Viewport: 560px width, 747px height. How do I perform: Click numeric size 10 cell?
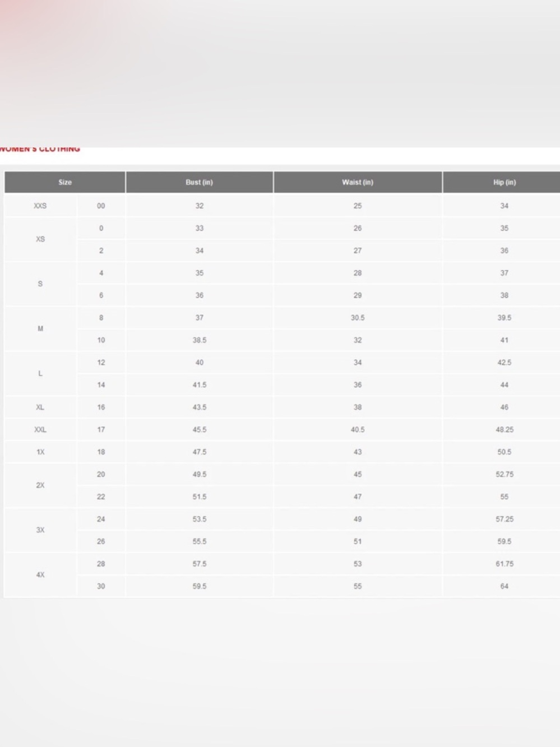pos(101,340)
